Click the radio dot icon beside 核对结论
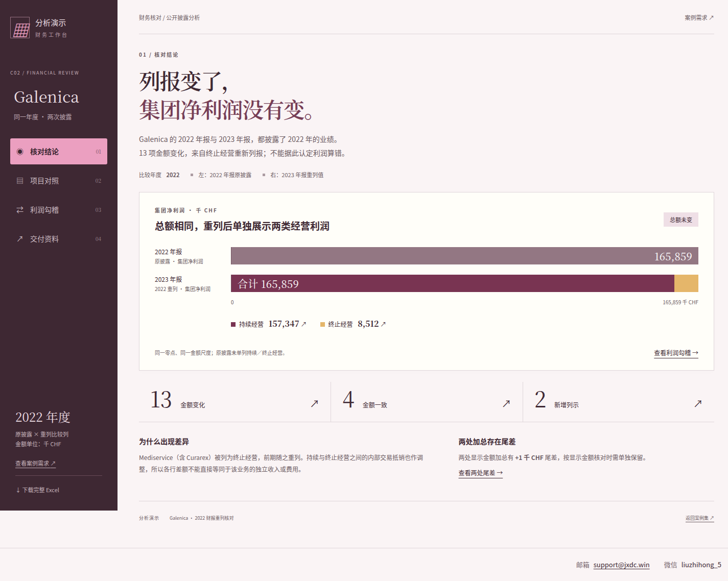 pyautogui.click(x=20, y=152)
